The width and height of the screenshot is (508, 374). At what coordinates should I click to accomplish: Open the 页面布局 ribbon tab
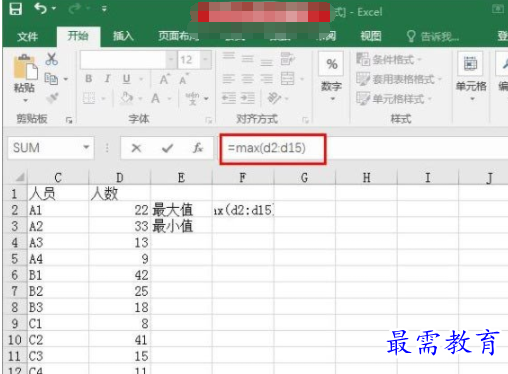[x=178, y=36]
